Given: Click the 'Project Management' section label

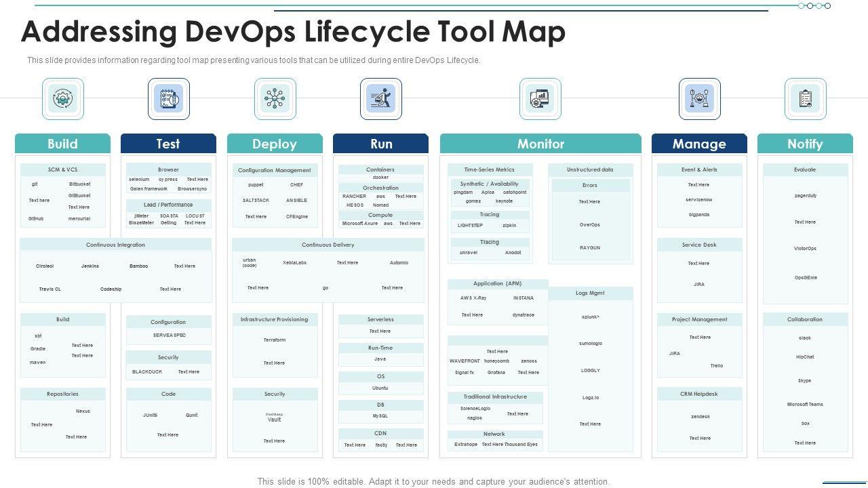Looking at the screenshot, I should point(699,319).
